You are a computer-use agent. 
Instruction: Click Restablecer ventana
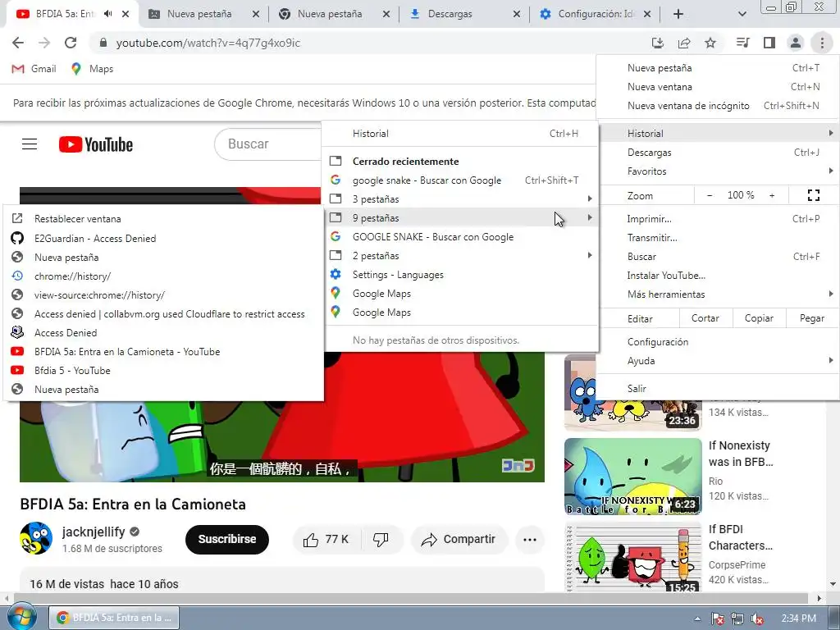(163, 218)
